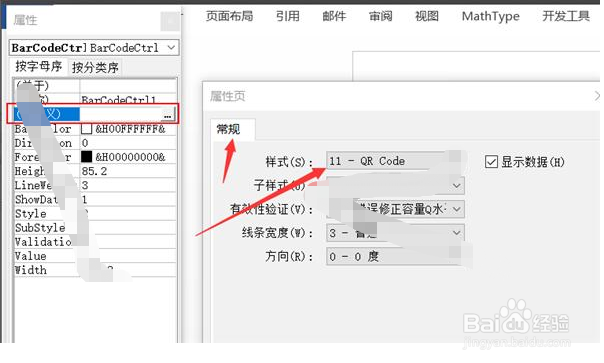Open the 页面布局 ribbon tab
Viewport: 604px width, 363px height.
pos(229,16)
